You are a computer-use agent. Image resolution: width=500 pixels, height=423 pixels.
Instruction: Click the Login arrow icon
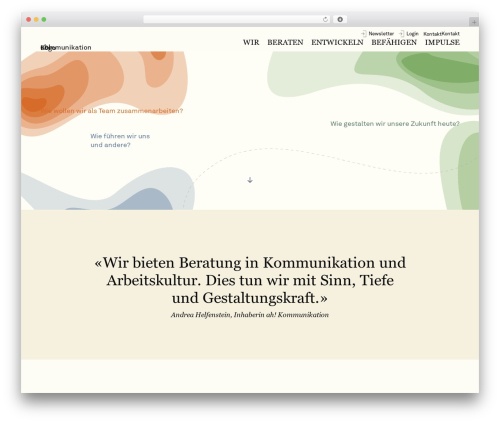click(x=402, y=34)
